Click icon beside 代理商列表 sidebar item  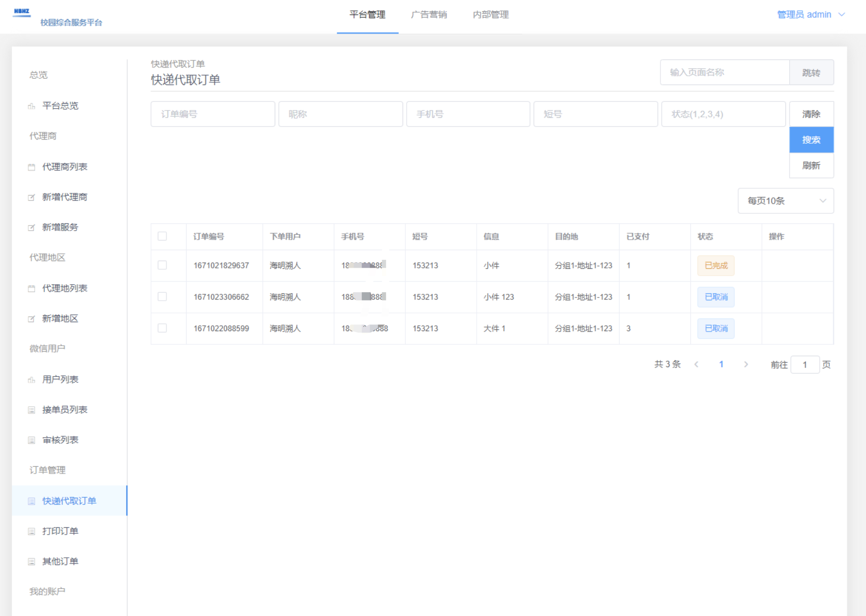click(x=32, y=167)
